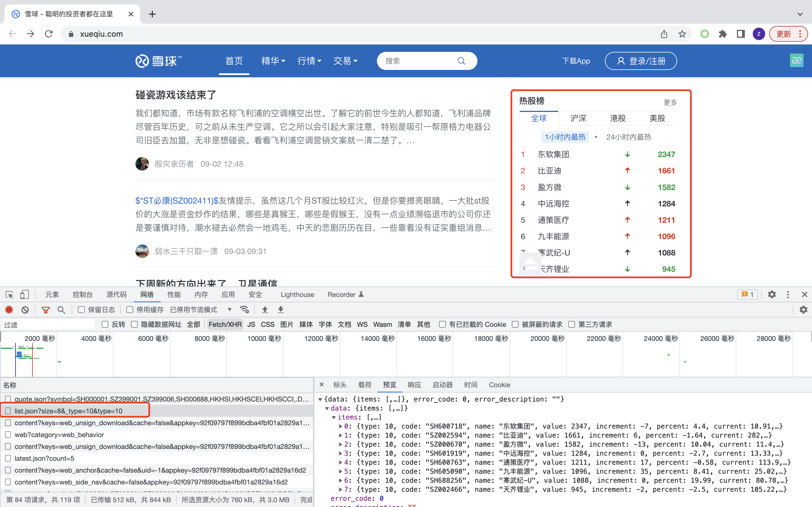Open the network panel settings gear
The image size is (812, 507).
803,310
